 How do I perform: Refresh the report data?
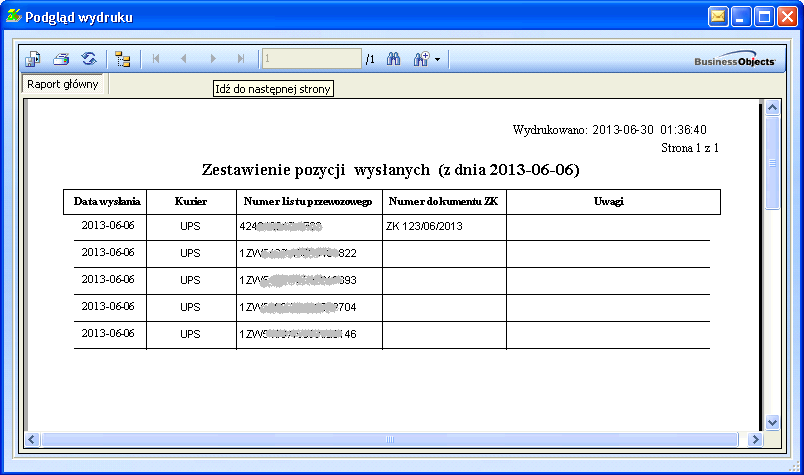[89, 60]
